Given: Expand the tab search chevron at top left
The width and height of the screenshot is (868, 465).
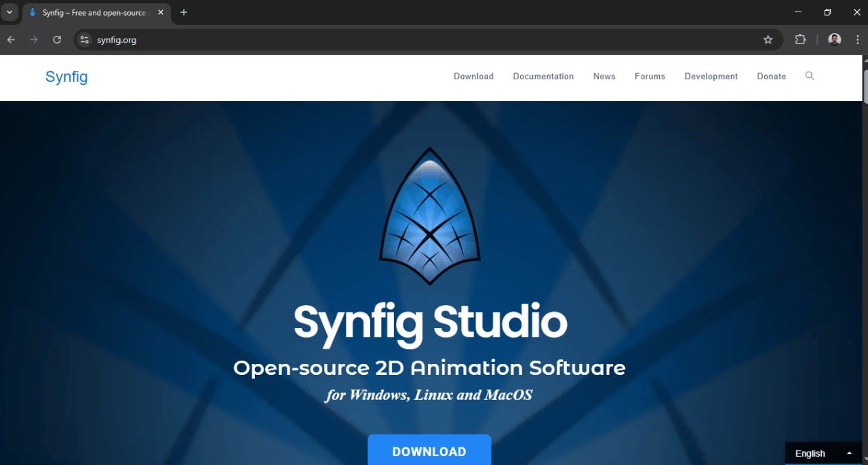Looking at the screenshot, I should click(x=9, y=12).
